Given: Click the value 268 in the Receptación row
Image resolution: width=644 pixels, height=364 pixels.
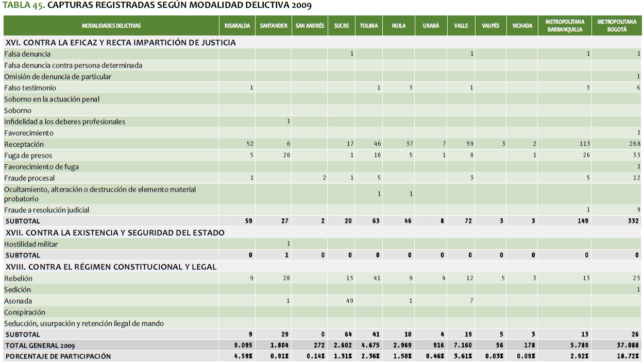Looking at the screenshot, I should [x=634, y=144].
